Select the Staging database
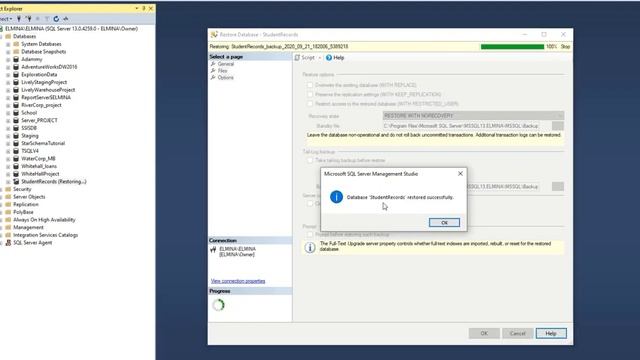The image size is (640, 360). click(30, 136)
